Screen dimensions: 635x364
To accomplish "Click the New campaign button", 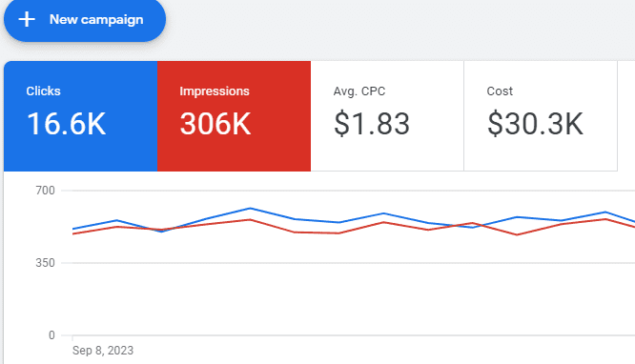I will click(x=85, y=19).
